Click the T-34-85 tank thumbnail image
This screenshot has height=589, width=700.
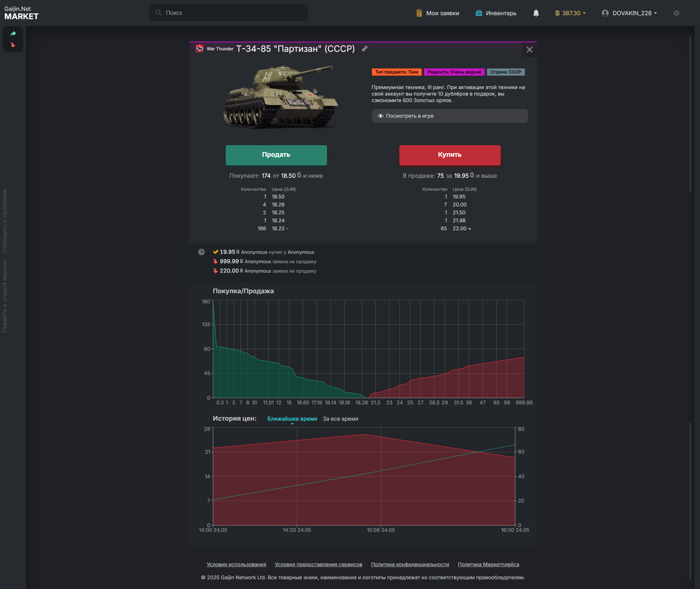[280, 97]
